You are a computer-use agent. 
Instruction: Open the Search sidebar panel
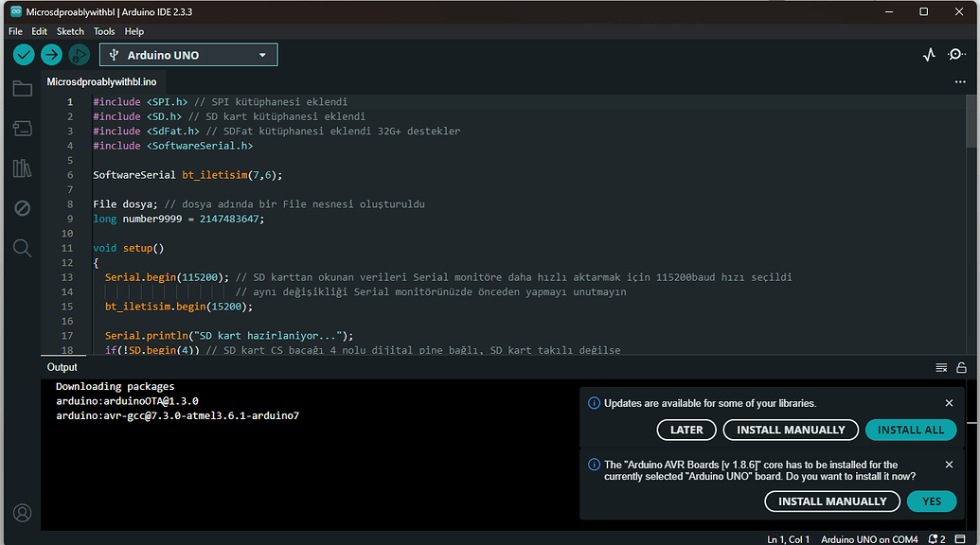[22, 248]
